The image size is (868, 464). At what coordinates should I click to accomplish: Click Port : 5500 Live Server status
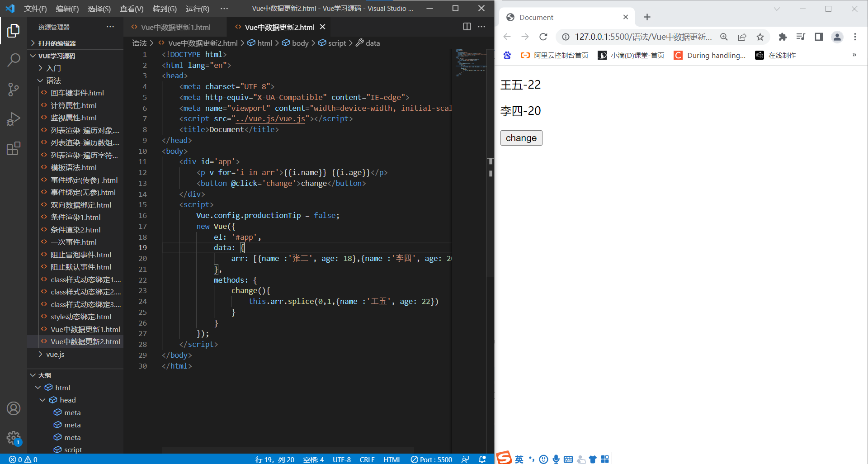coord(431,459)
